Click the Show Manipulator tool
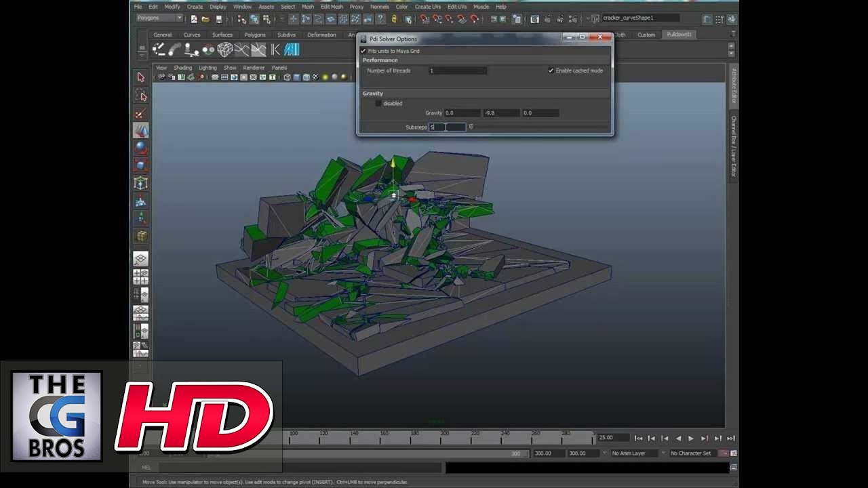This screenshot has height=488, width=868. point(141,218)
